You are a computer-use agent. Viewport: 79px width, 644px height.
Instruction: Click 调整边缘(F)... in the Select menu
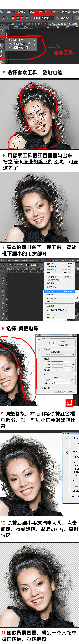[x=60, y=291]
